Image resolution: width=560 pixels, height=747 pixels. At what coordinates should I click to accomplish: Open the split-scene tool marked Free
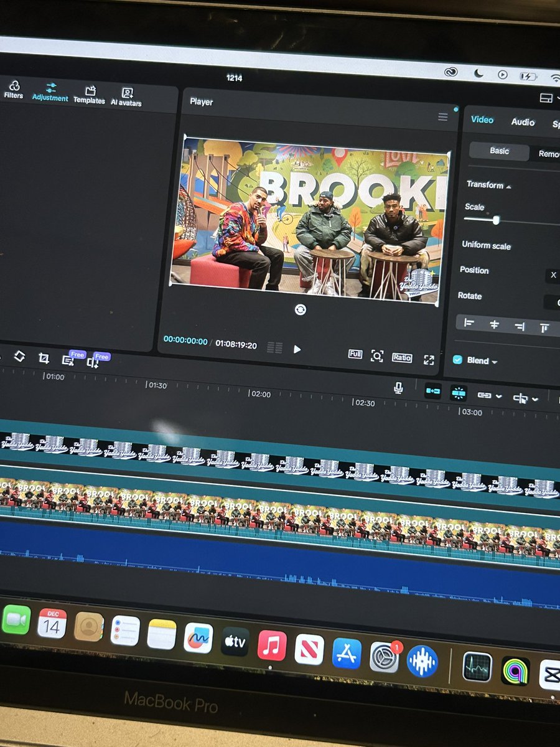point(93,361)
